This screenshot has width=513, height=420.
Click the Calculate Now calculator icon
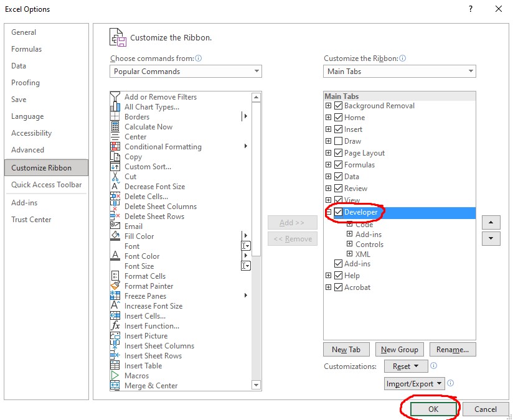[x=115, y=127]
